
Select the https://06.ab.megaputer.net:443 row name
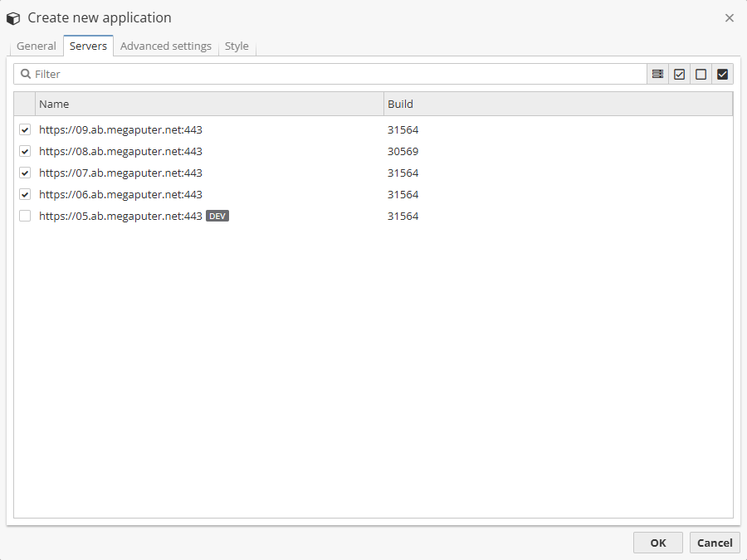[120, 195]
